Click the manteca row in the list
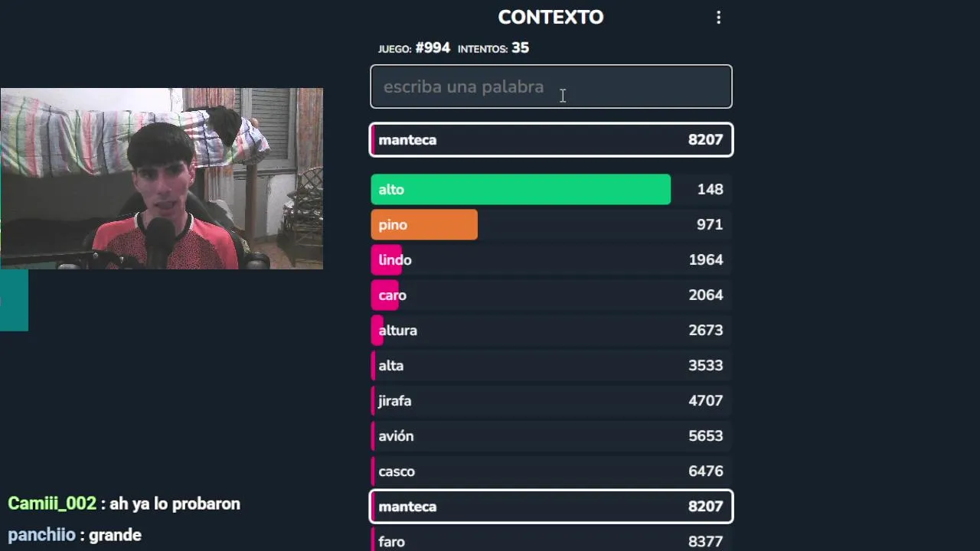The height and width of the screenshot is (551, 980). (x=550, y=507)
